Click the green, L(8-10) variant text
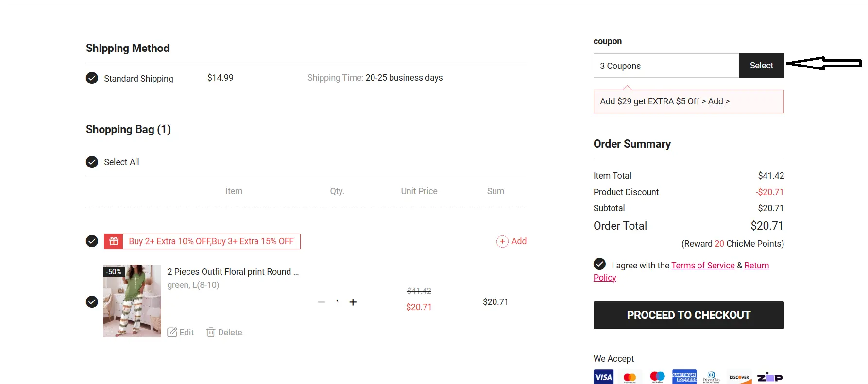This screenshot has width=868, height=384. click(x=193, y=285)
